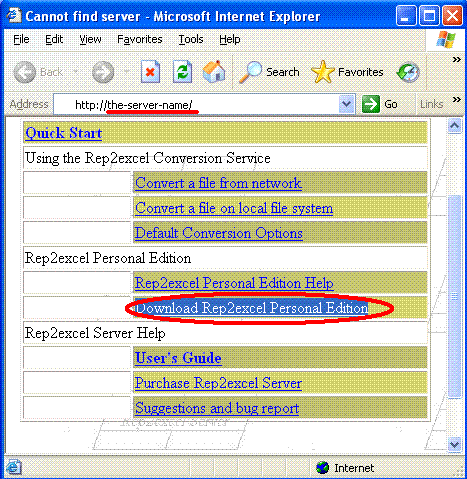Open the Help menu
Viewport: 467px width, 479px height.
[230, 39]
